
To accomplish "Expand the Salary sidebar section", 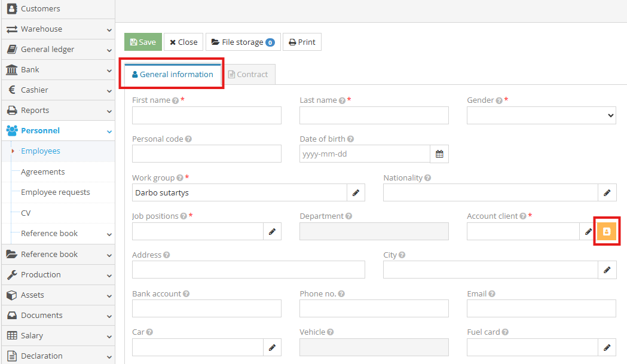I will point(57,336).
